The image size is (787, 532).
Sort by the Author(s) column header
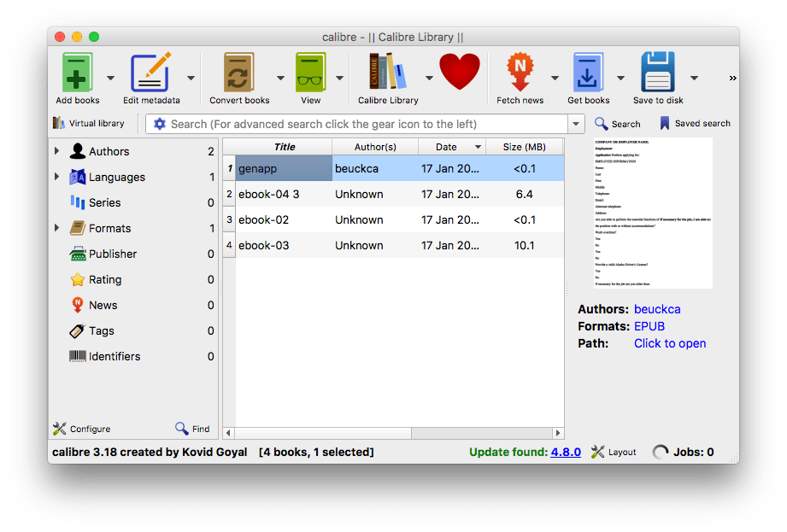click(375, 147)
